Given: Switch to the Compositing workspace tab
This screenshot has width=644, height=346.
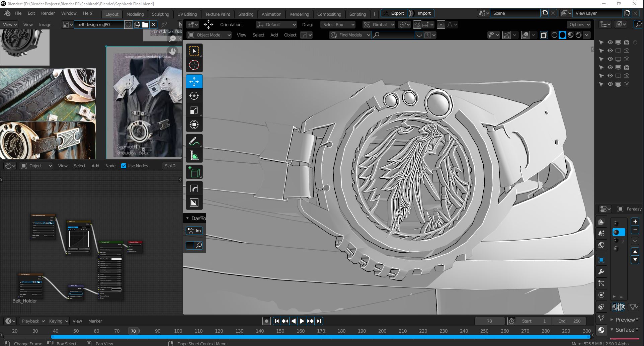Looking at the screenshot, I should pyautogui.click(x=329, y=14).
